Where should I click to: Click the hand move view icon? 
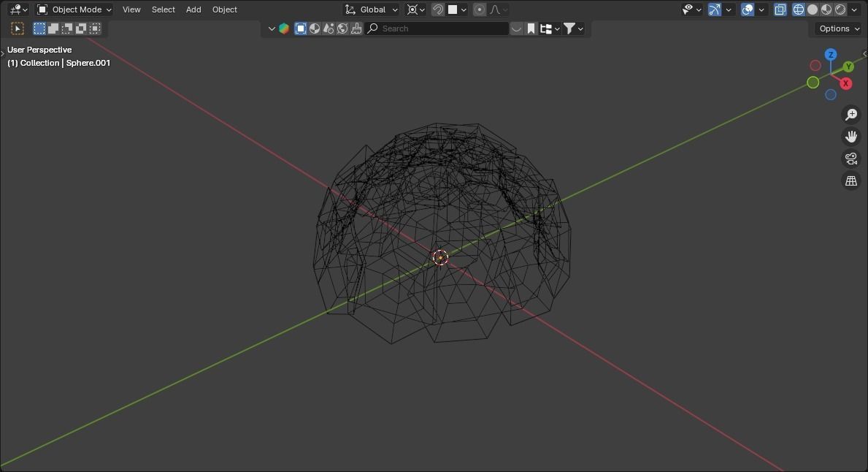click(x=850, y=137)
